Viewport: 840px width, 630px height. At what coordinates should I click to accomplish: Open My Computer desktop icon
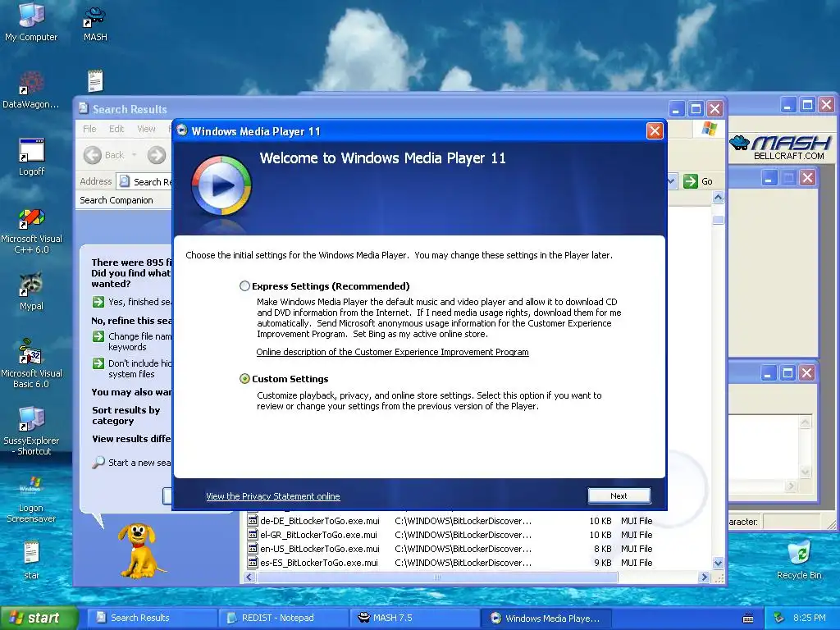click(31, 22)
